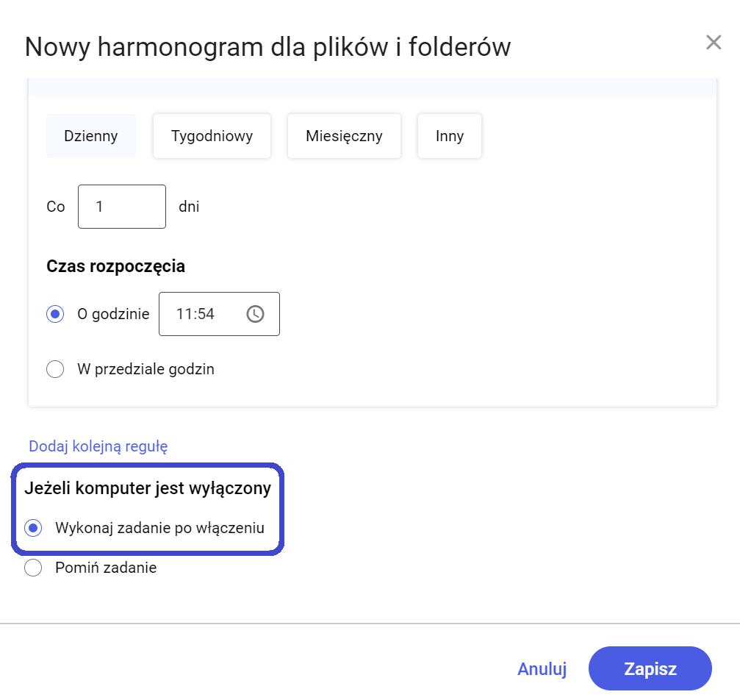
Task: Click the clock icon in time field
Action: [255, 314]
